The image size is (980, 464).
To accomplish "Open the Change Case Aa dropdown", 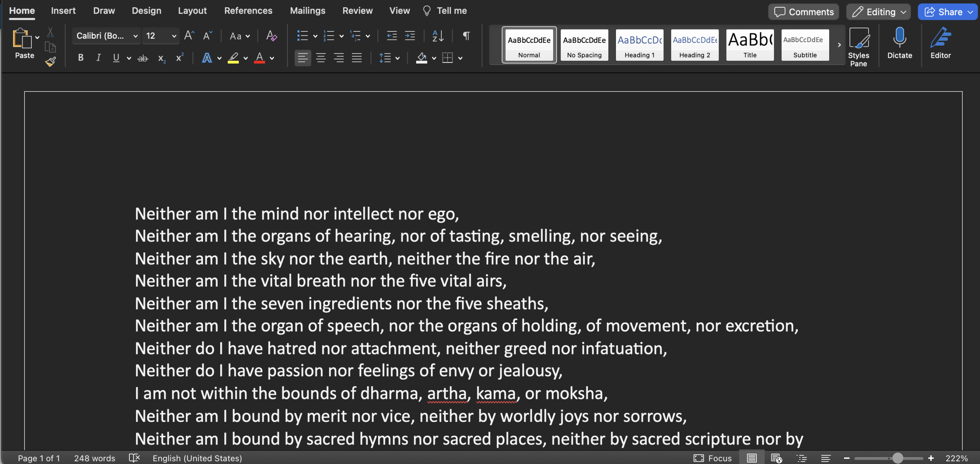I will tap(240, 36).
